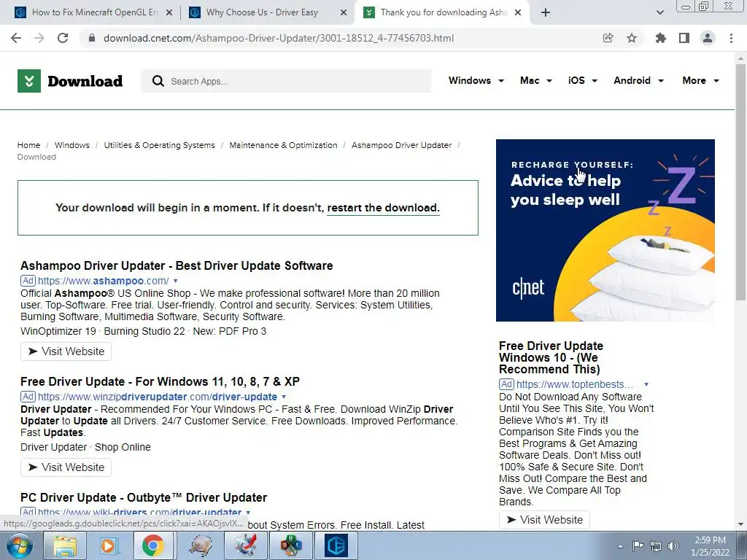747x560 pixels.
Task: Close the Driver Easy tab
Action: pyautogui.click(x=344, y=13)
